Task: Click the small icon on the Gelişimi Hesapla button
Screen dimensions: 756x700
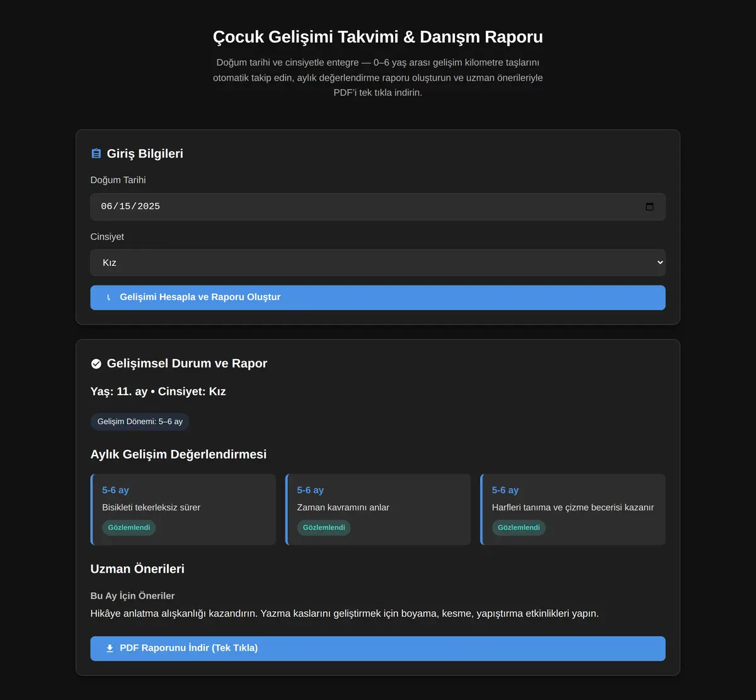Action: click(x=109, y=297)
